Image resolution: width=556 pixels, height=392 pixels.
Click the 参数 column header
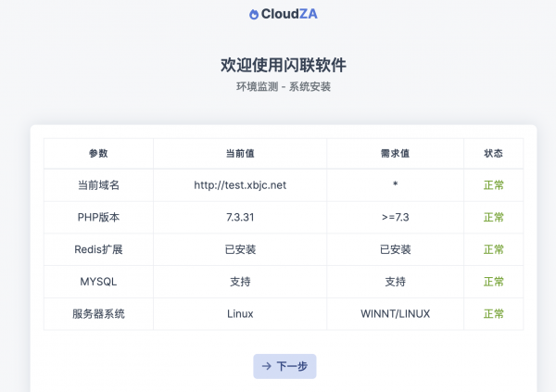(x=98, y=153)
